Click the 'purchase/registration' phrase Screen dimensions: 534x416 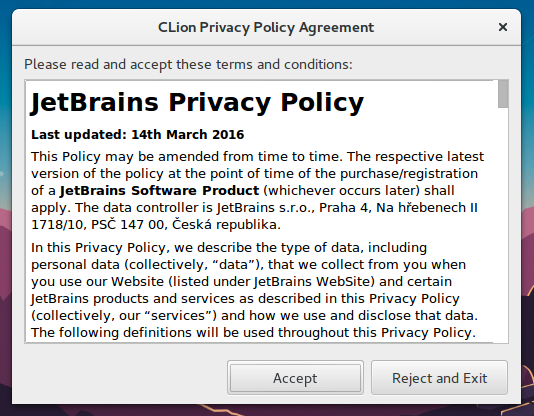click(x=409, y=174)
